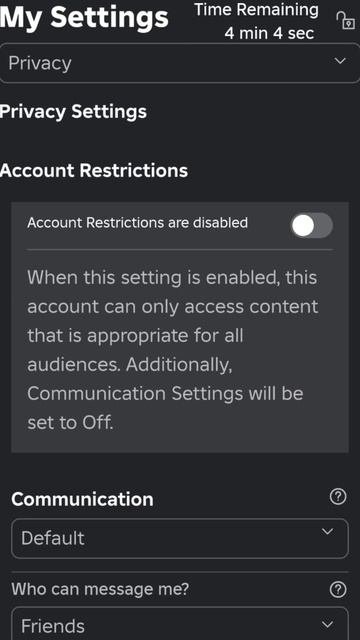Click the chevron on the Privacy selector
Viewport: 360px width, 640px height.
pyautogui.click(x=340, y=61)
